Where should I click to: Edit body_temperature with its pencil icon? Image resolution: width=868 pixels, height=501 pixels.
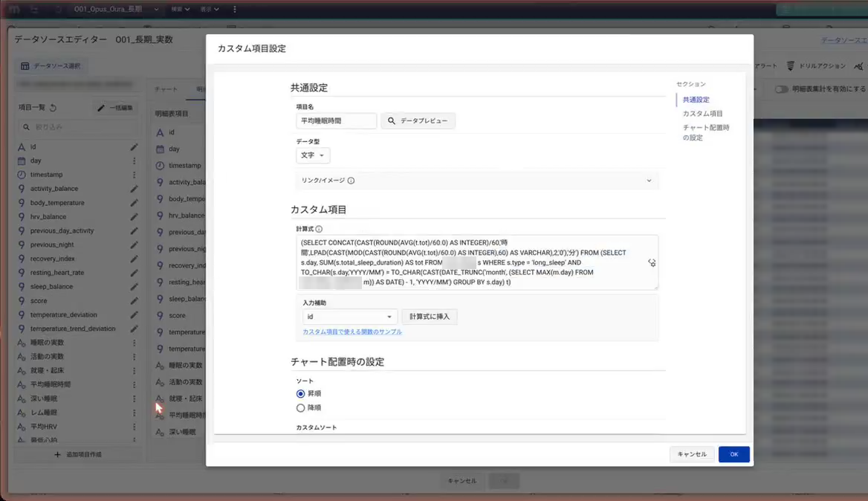134,203
